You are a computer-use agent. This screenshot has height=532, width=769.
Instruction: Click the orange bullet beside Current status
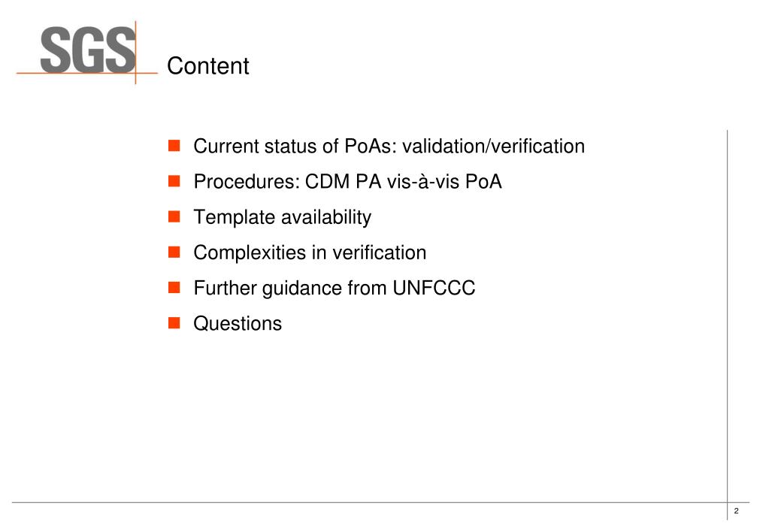[174, 146]
